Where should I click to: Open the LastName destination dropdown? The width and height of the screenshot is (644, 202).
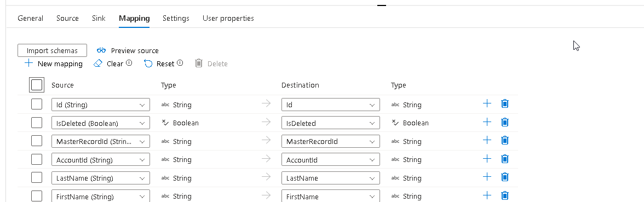click(331, 178)
